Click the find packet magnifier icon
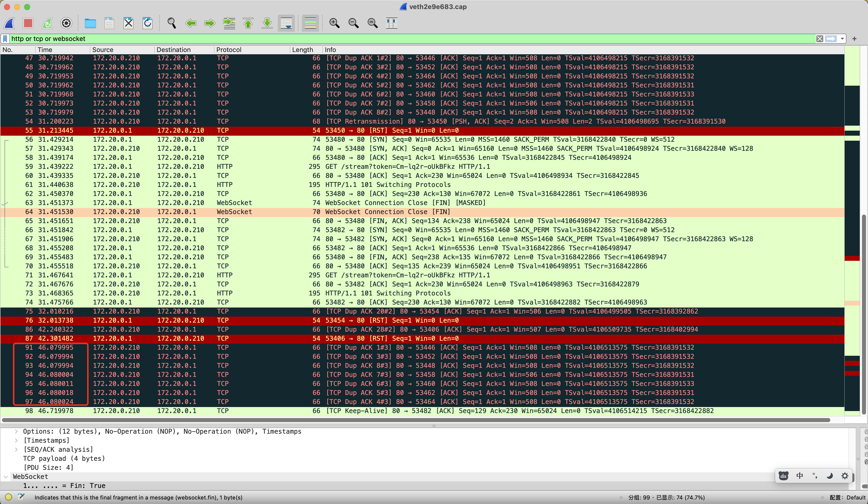Image resolution: width=868 pixels, height=504 pixels. tap(172, 23)
